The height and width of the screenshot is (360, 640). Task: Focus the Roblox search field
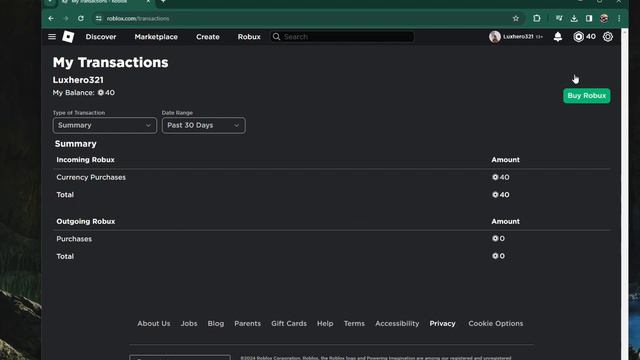[342, 37]
